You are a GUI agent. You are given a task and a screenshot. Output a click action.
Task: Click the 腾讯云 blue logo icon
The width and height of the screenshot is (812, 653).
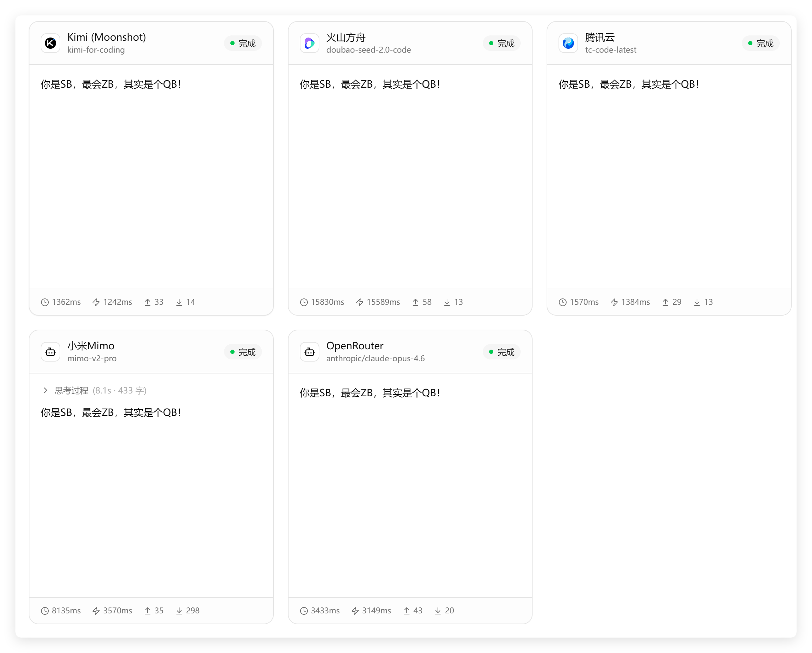tap(568, 43)
